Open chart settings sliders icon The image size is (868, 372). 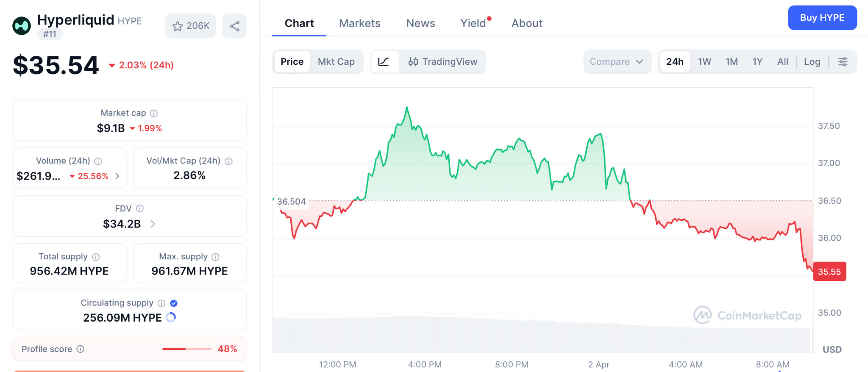coord(843,62)
